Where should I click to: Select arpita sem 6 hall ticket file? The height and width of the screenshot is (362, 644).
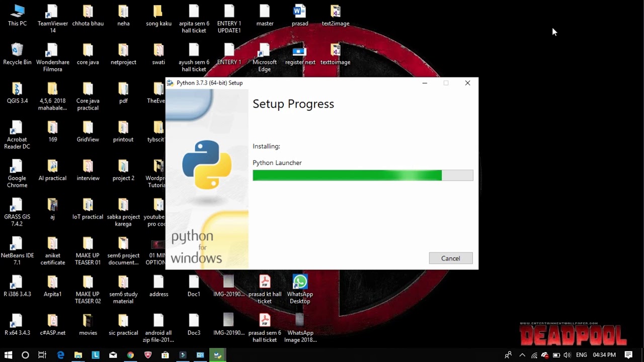[194, 19]
